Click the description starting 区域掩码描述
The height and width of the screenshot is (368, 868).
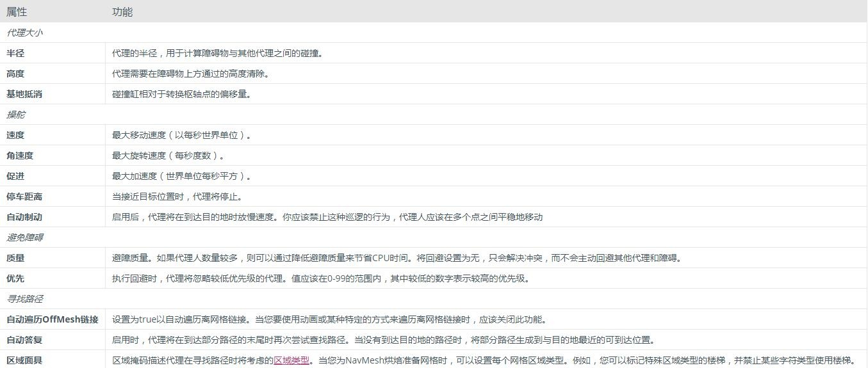485,360
